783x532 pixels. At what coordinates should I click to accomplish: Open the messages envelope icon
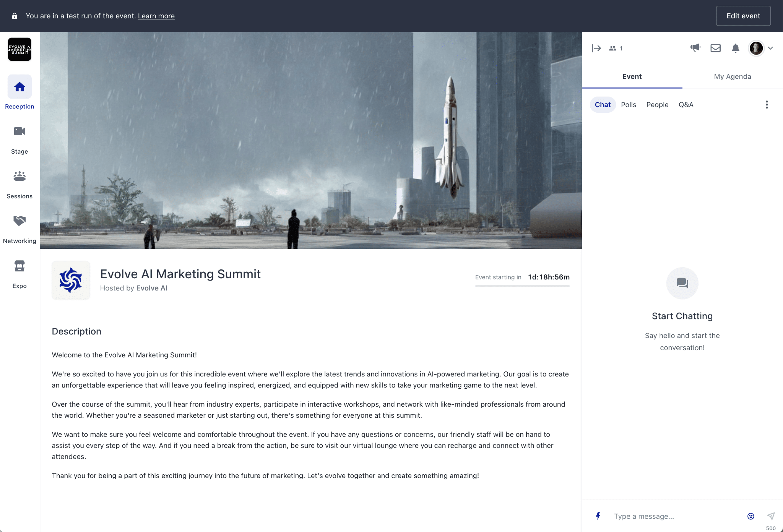(715, 48)
